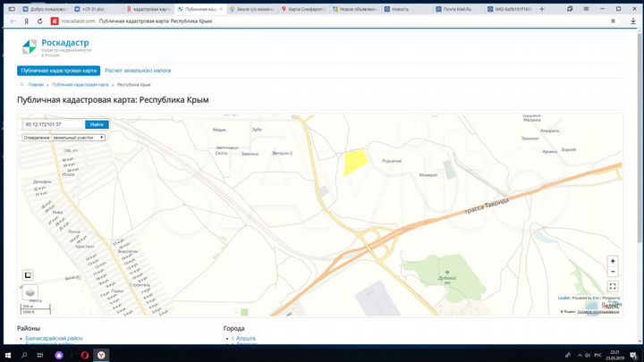Click the Leaflet attribution link

[x=563, y=298]
